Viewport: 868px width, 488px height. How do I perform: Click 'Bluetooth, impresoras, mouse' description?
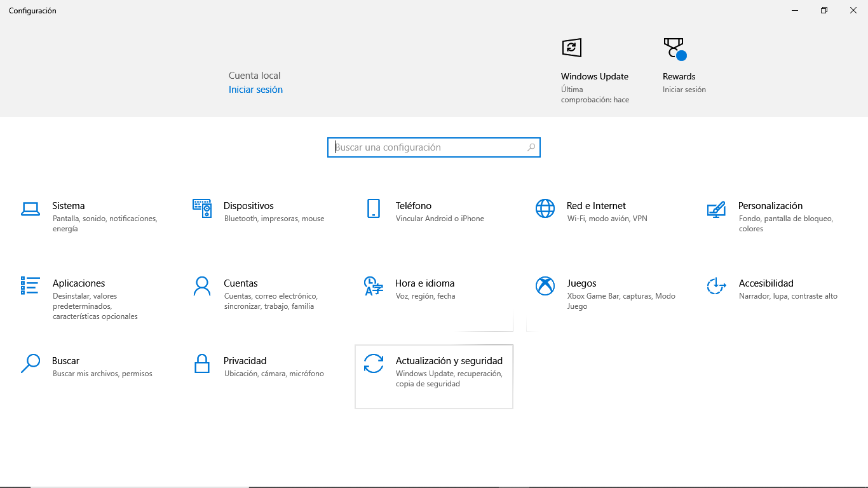click(275, 219)
